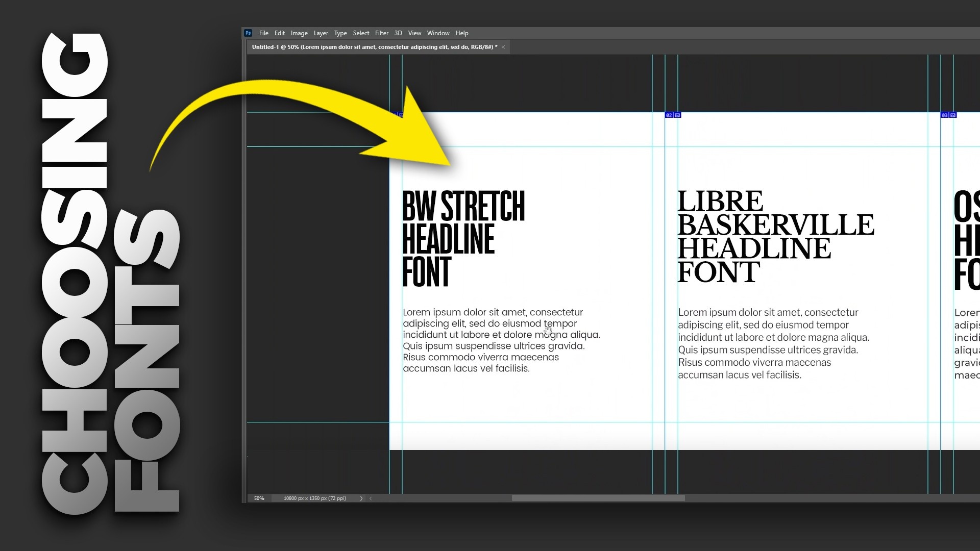The height and width of the screenshot is (551, 980).
Task: Open the Window menu
Action: click(438, 33)
